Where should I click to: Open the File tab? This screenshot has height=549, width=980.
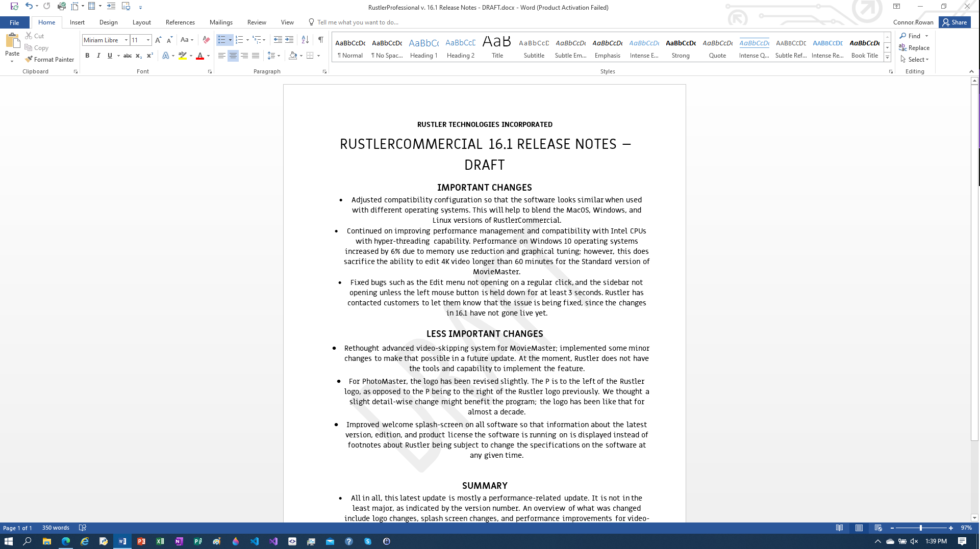[x=14, y=22]
